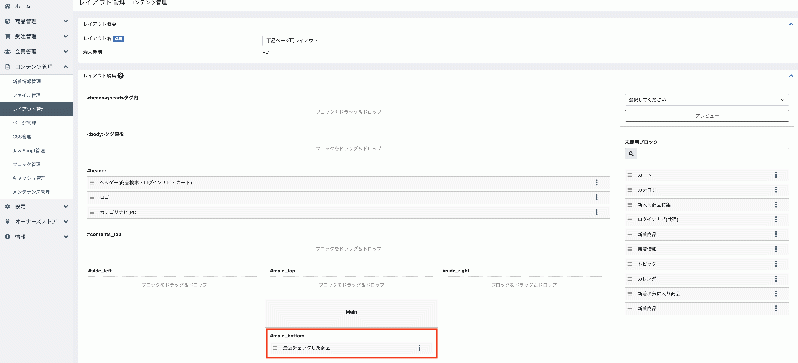
Task: Open kebab menu of unused トピック block
Action: pyautogui.click(x=776, y=264)
